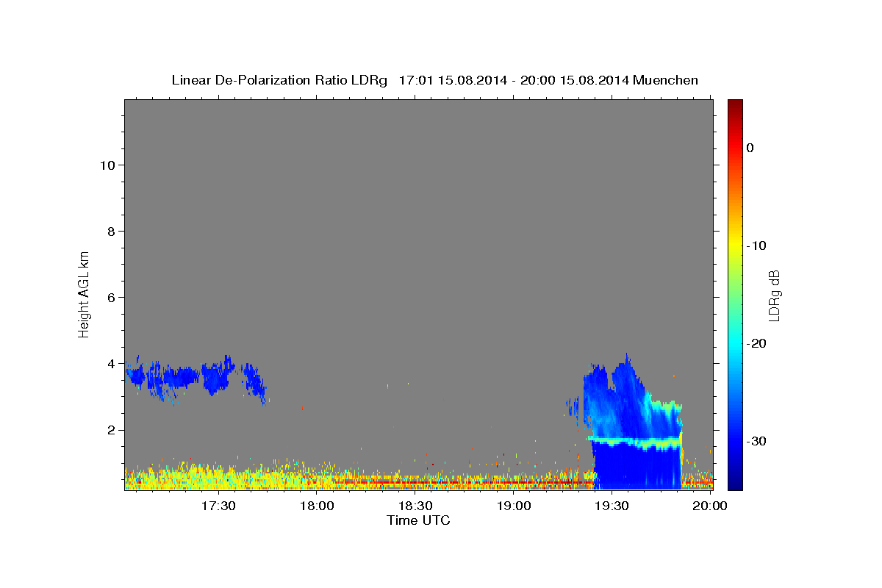Click the 18:30 time tick label

[x=415, y=506]
